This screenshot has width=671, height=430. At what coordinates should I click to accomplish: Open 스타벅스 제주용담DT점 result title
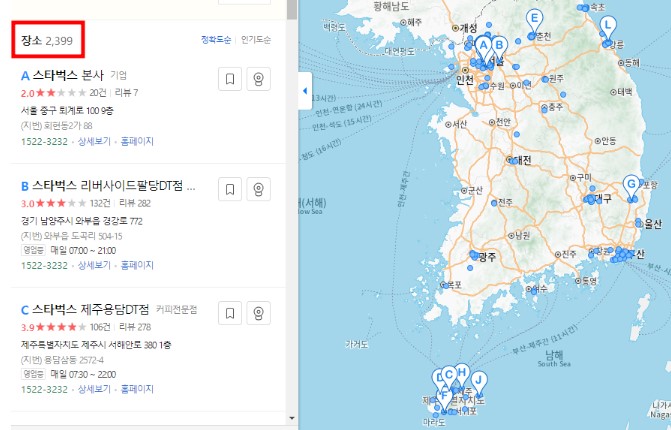pyautogui.click(x=90, y=309)
